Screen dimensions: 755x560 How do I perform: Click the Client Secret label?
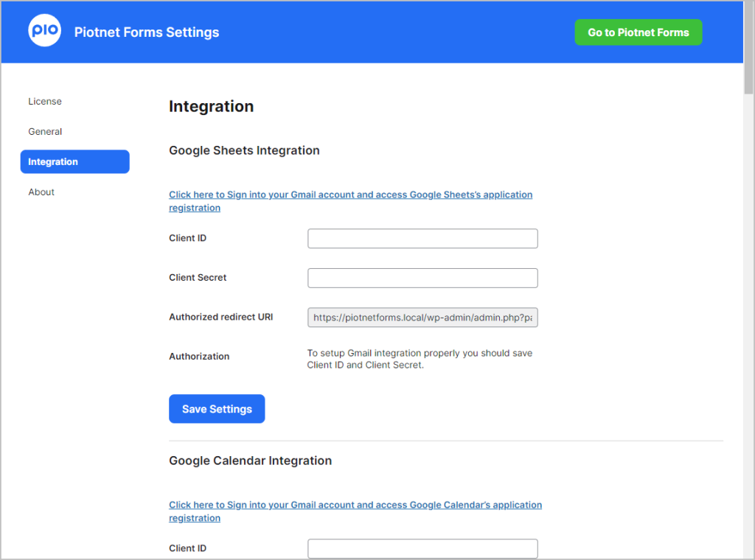(198, 278)
